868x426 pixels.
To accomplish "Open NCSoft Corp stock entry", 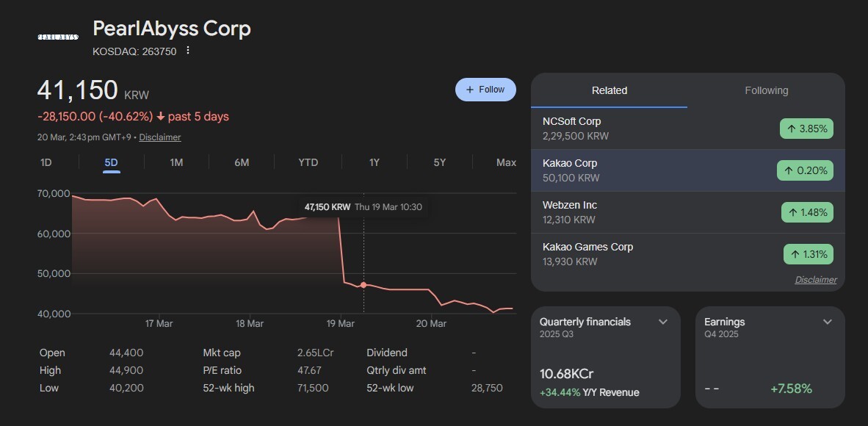I will tap(572, 121).
